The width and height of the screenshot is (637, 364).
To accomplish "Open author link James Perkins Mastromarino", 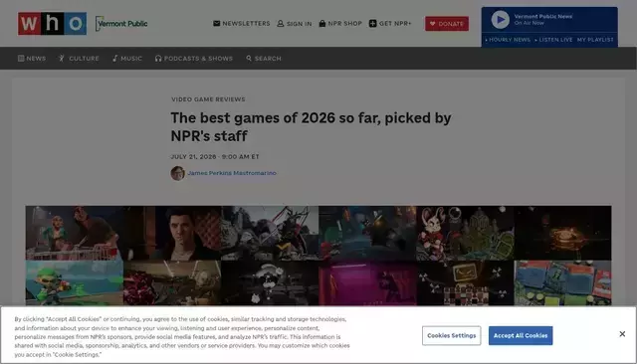I will click(232, 173).
